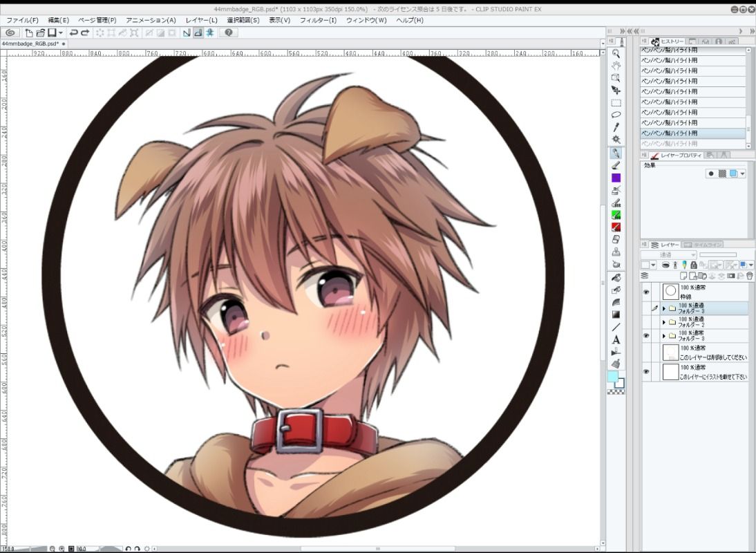
Task: Click the Lock layer padlock icon
Action: pyautogui.click(x=693, y=265)
